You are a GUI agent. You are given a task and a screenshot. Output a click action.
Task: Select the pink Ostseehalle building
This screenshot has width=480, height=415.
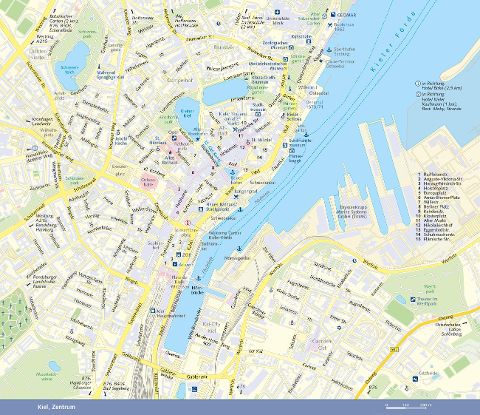[x=148, y=182]
